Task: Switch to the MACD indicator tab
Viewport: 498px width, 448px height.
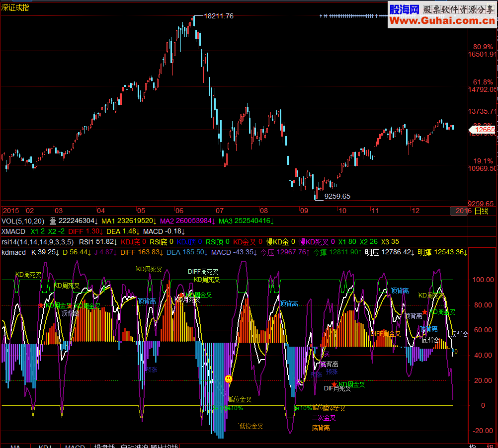Action: point(75,446)
